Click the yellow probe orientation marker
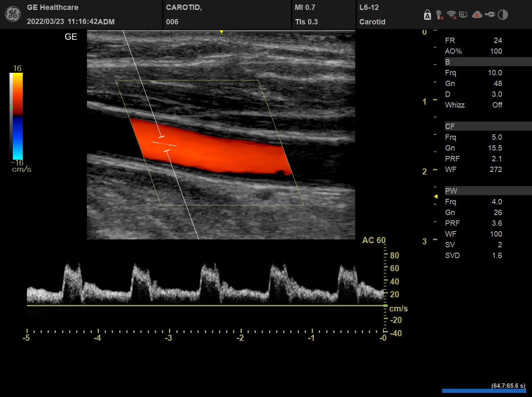This screenshot has height=397, width=532. pos(221,32)
